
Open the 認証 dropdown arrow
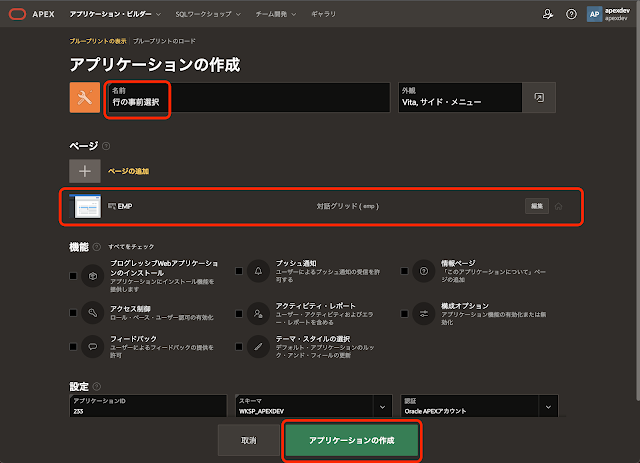click(x=548, y=407)
